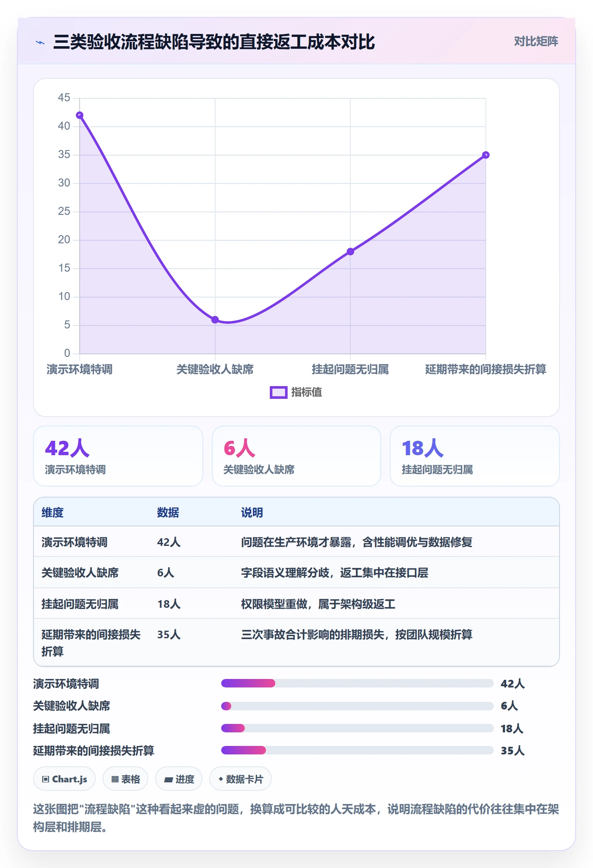Click the 延期带来的间接损失折算 progress bar
The height and width of the screenshot is (868, 593).
coord(357,750)
